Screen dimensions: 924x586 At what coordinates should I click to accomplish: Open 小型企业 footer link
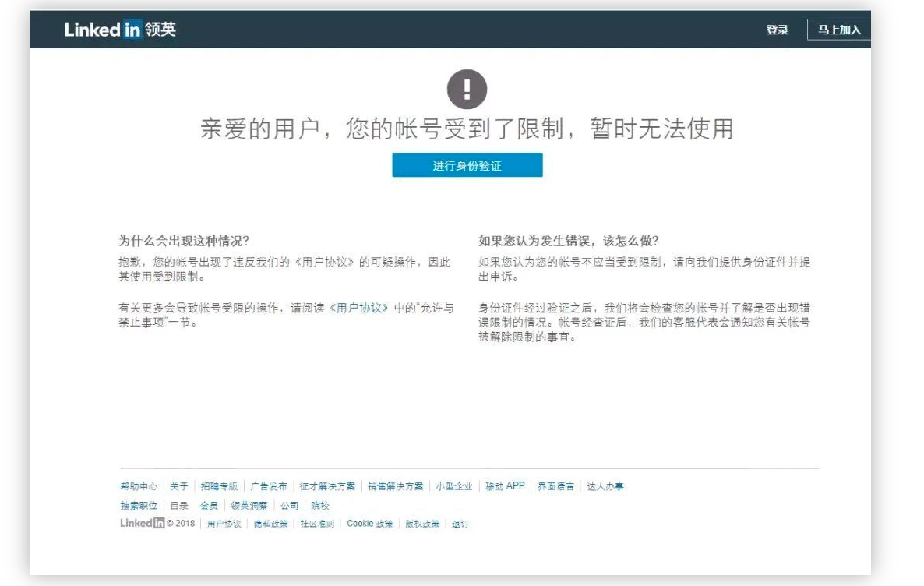click(x=453, y=486)
